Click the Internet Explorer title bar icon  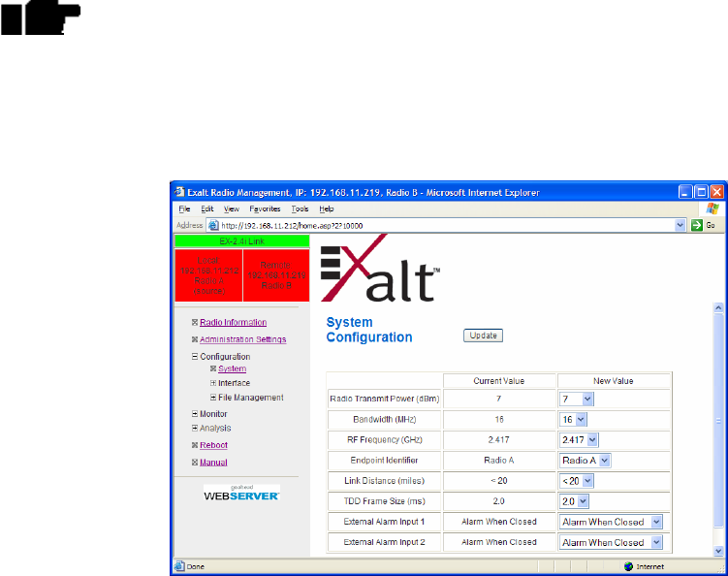pyautogui.click(x=179, y=192)
